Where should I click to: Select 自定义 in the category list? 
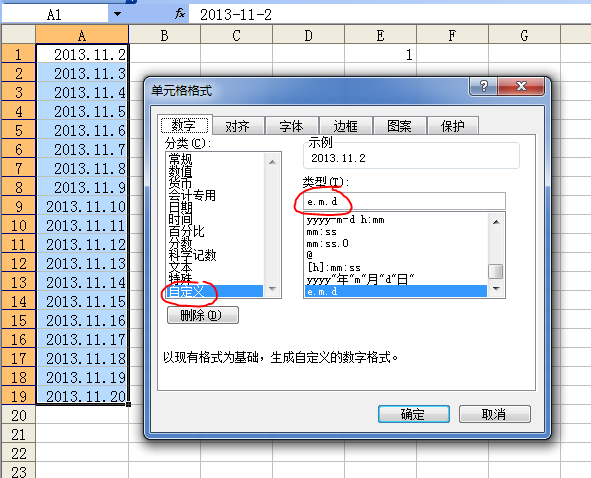215,291
